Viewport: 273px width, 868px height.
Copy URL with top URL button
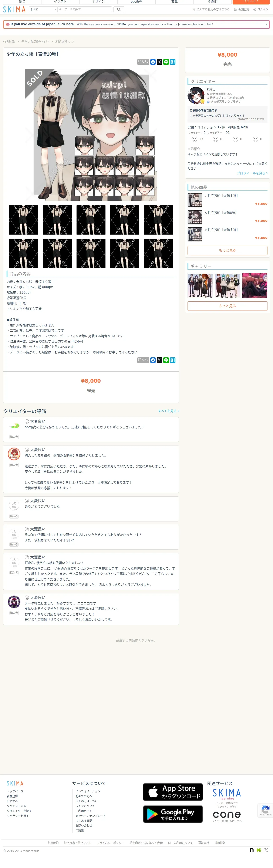pyautogui.click(x=143, y=62)
